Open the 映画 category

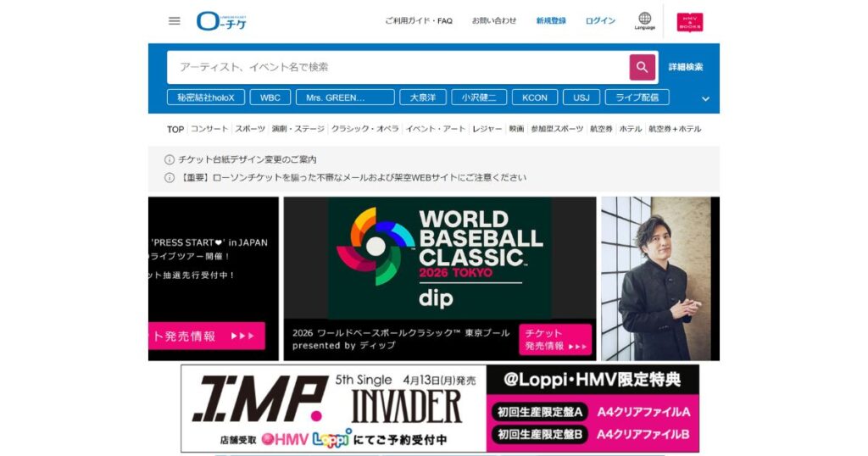[516, 129]
